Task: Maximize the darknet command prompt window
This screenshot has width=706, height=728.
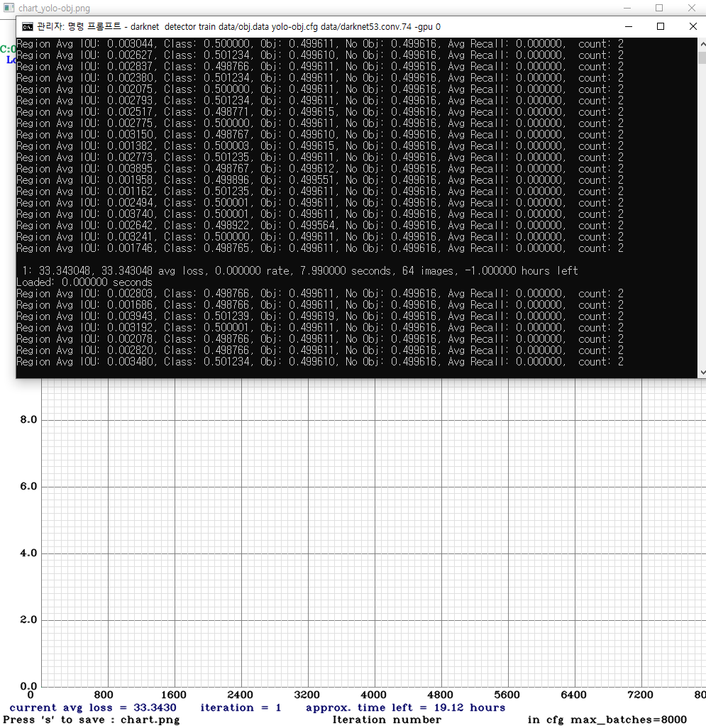Action: tap(661, 26)
